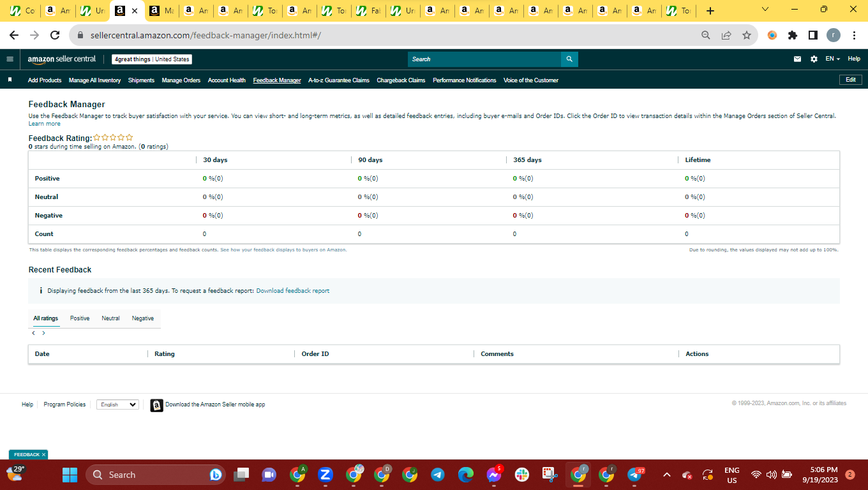Click the browser back arrow
This screenshot has width=868, height=490.
(x=14, y=35)
